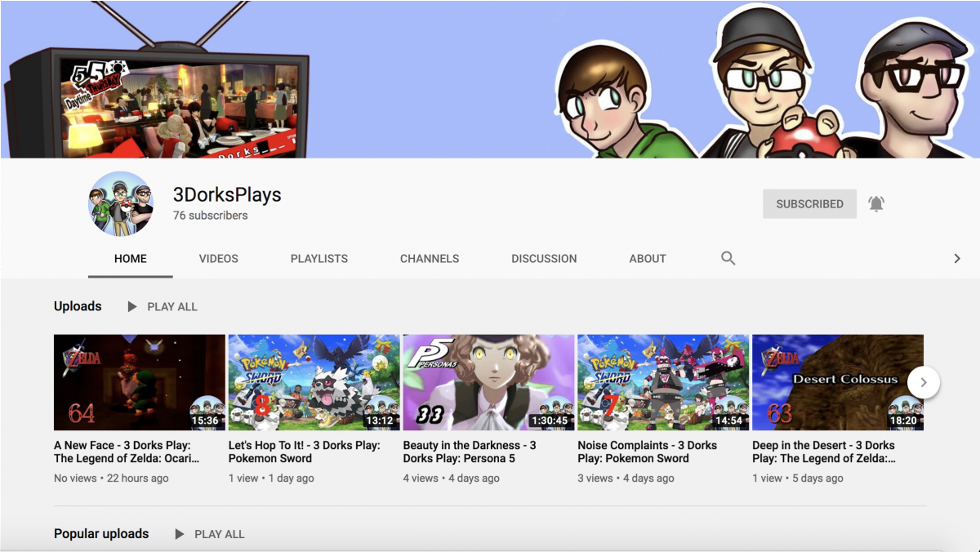Click the Uploads Play All triangle icon
This screenshot has height=552, width=980.
(x=132, y=307)
